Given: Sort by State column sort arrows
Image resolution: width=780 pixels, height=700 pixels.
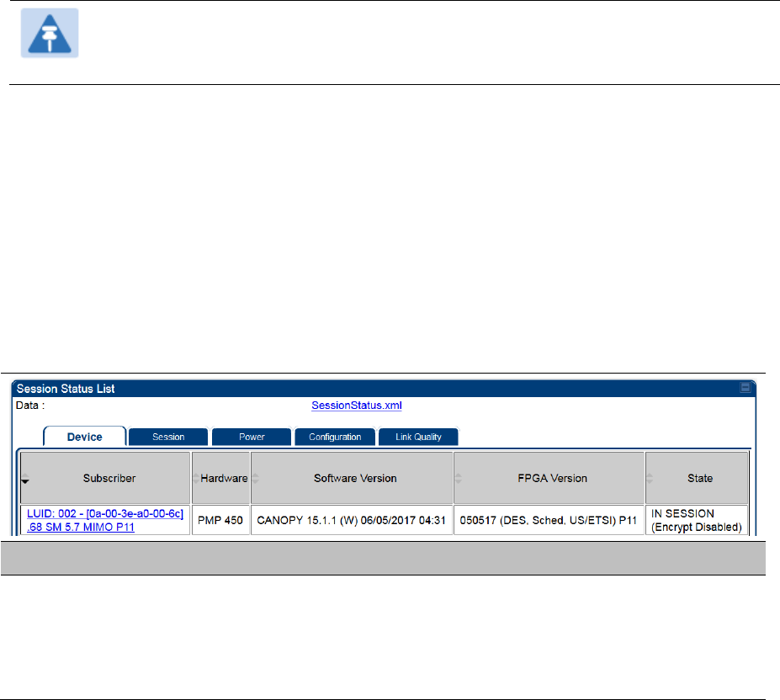Looking at the screenshot, I should click(x=650, y=478).
